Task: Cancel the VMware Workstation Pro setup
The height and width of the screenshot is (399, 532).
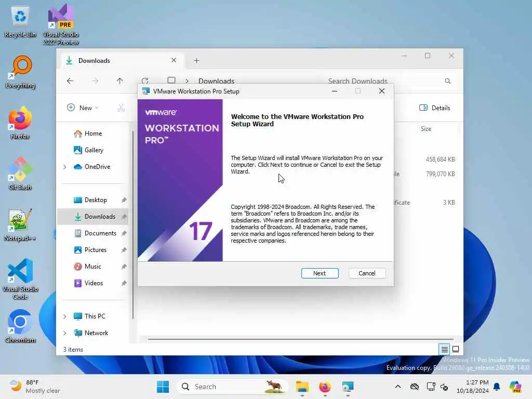Action: click(x=367, y=273)
